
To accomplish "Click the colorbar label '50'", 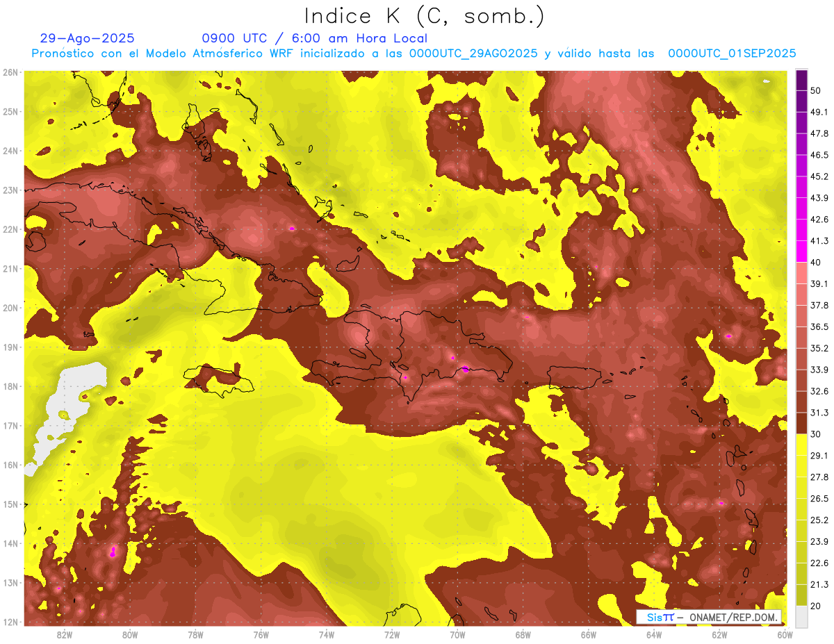I will click(x=816, y=90).
